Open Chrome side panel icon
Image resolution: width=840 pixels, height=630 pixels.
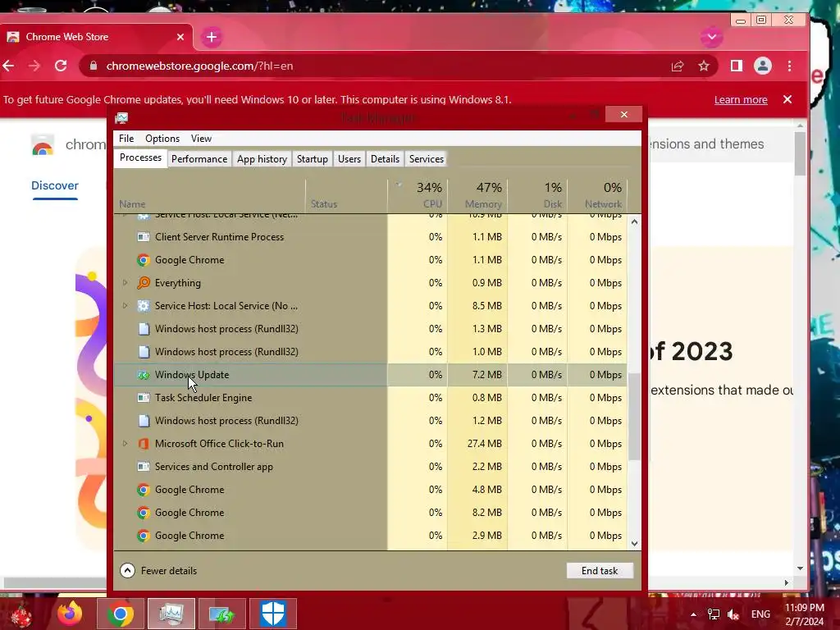(737, 66)
